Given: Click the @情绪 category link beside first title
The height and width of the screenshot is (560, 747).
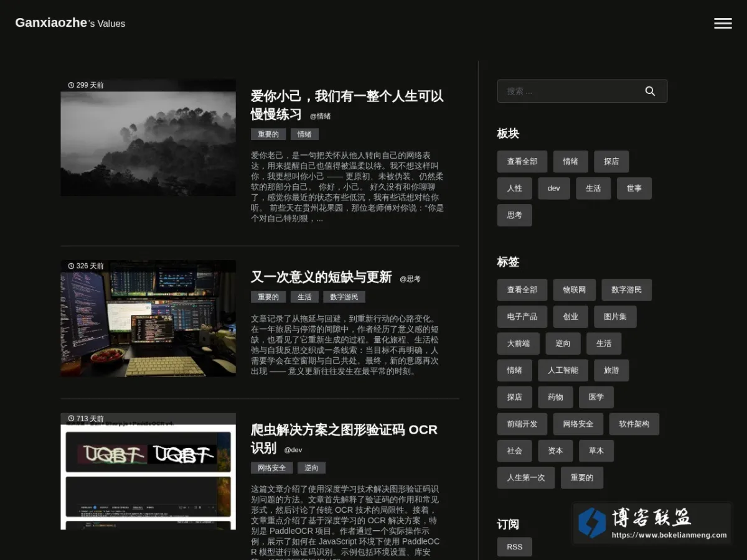Looking at the screenshot, I should [x=321, y=116].
